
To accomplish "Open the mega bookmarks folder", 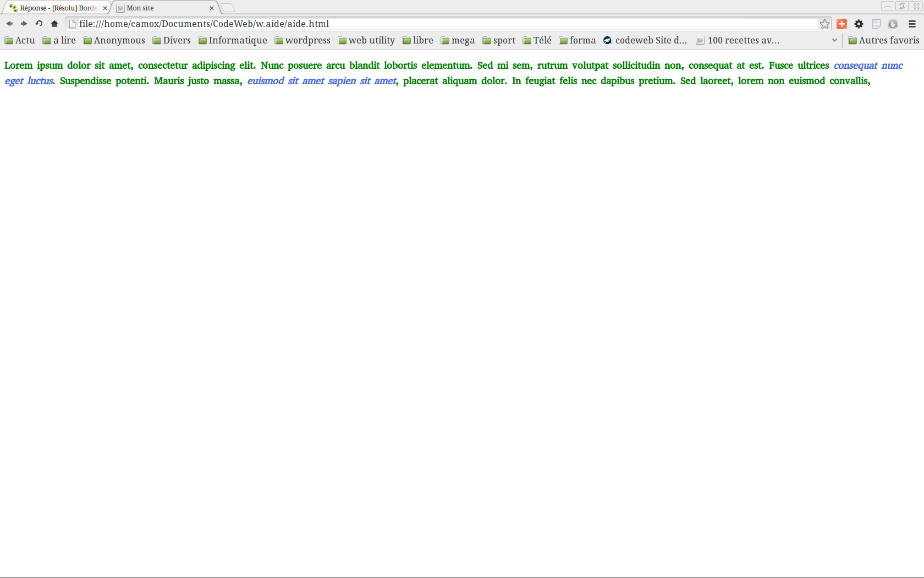I will coord(458,40).
